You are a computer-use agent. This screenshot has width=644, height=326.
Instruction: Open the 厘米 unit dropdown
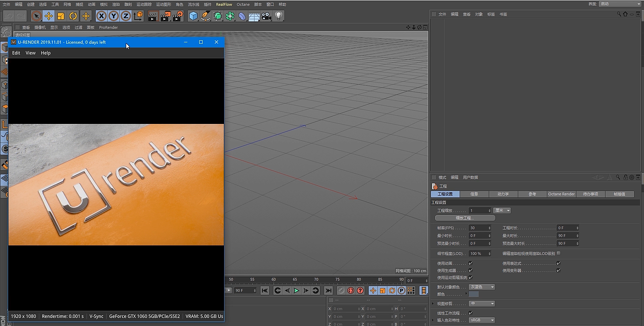coord(502,211)
